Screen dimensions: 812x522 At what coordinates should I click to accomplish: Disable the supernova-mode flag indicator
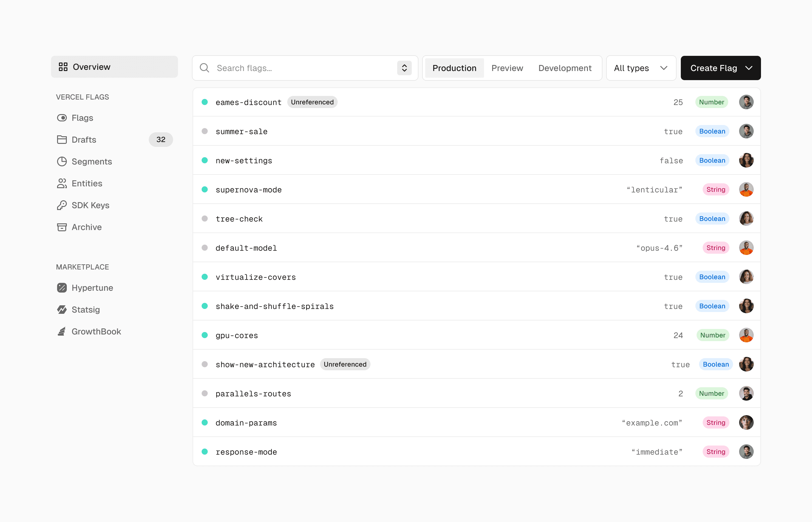(205, 189)
